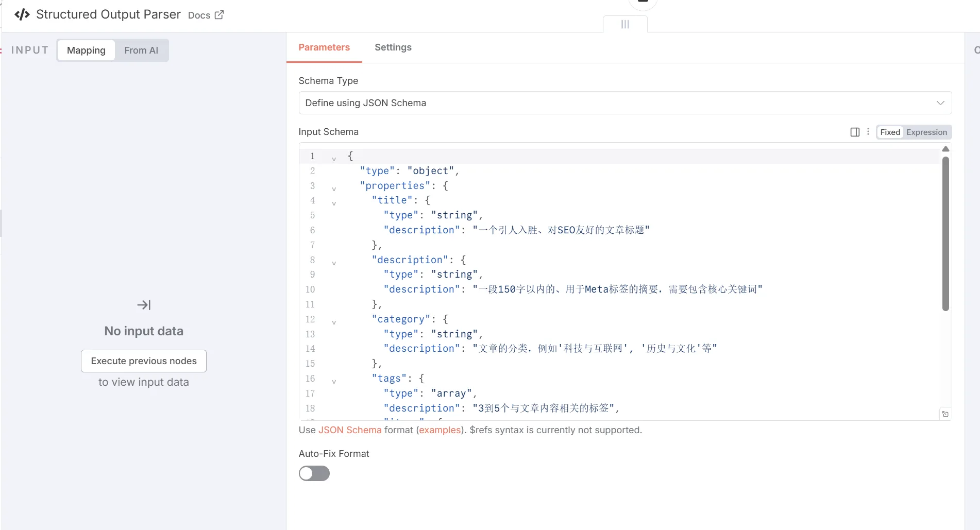The height and width of the screenshot is (530, 980).
Task: Collapse the "tags" block fold arrow
Action: click(x=334, y=382)
